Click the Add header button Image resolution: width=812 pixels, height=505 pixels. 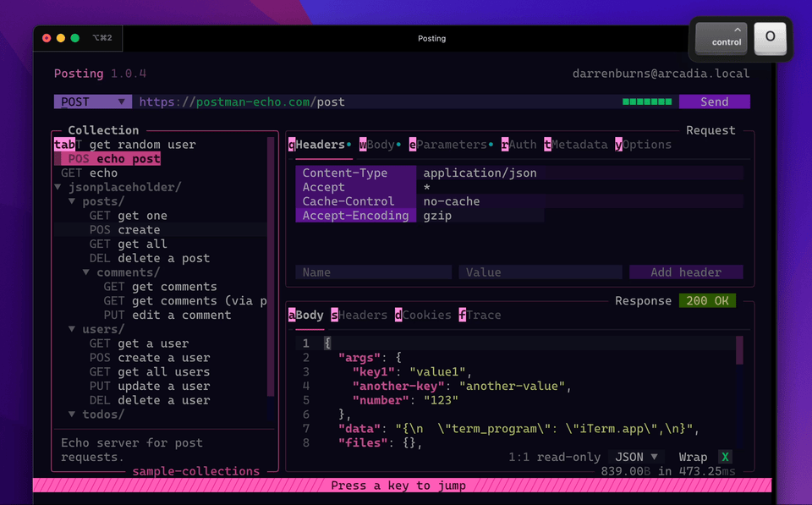click(x=686, y=272)
